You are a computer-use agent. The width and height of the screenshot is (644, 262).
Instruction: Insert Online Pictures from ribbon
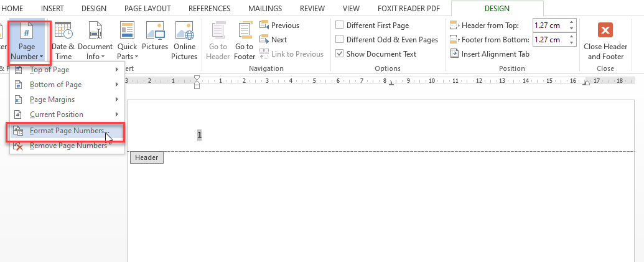(x=184, y=41)
